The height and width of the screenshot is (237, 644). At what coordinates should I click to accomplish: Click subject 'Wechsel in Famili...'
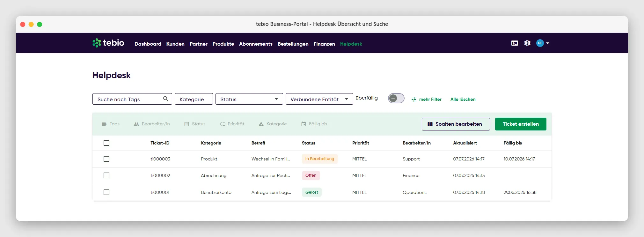tap(271, 159)
